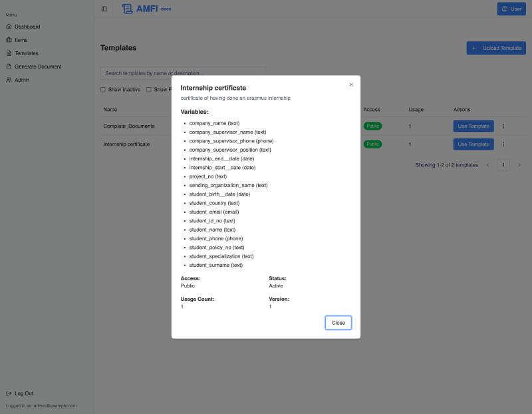This screenshot has height=414, width=532.
Task: Click the Log Out arrow icon
Action: click(9, 393)
